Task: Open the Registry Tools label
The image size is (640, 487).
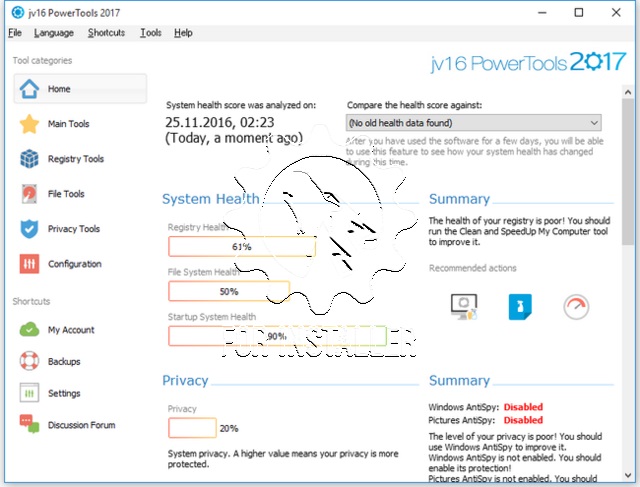Action: point(76,159)
